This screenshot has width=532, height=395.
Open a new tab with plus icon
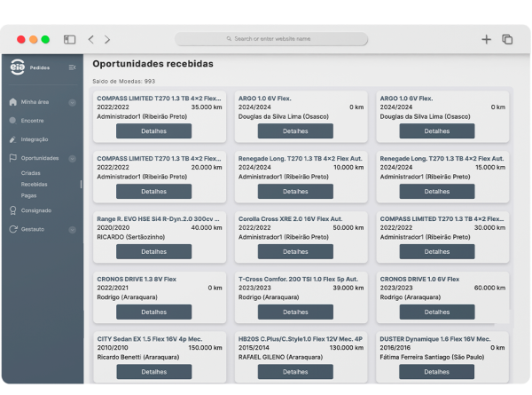click(486, 39)
